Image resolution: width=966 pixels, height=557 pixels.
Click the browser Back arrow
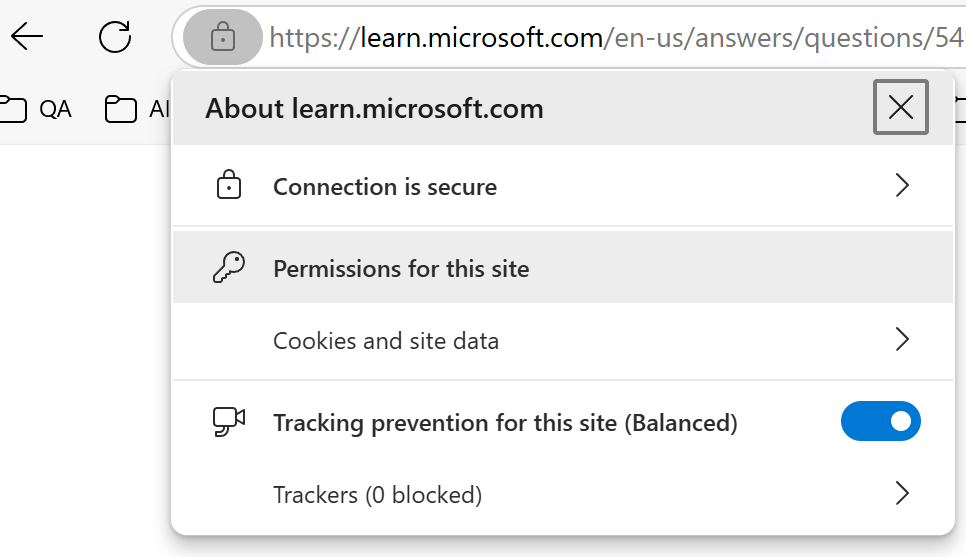(27, 38)
